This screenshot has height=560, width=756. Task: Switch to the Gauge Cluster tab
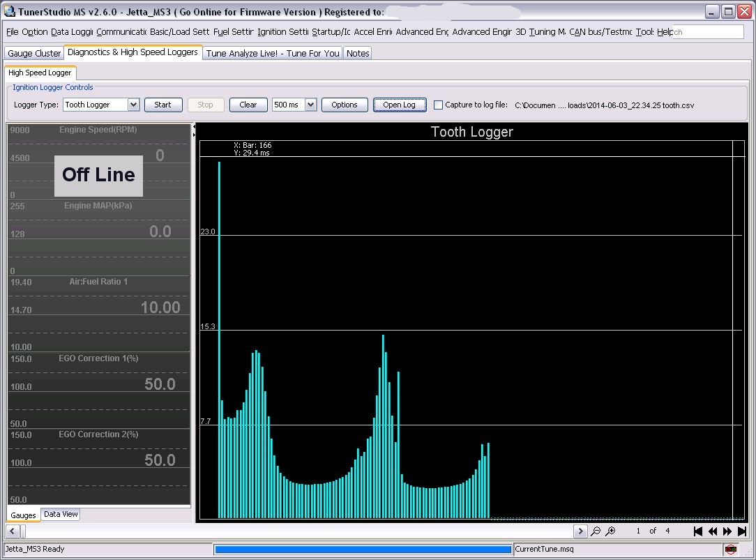tap(34, 53)
